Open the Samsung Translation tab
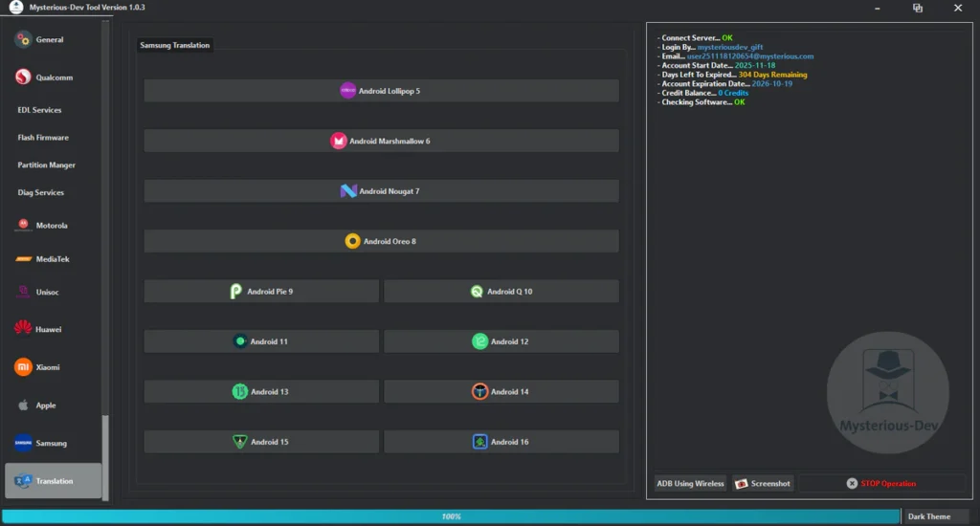Image resolution: width=980 pixels, height=526 pixels. [174, 45]
